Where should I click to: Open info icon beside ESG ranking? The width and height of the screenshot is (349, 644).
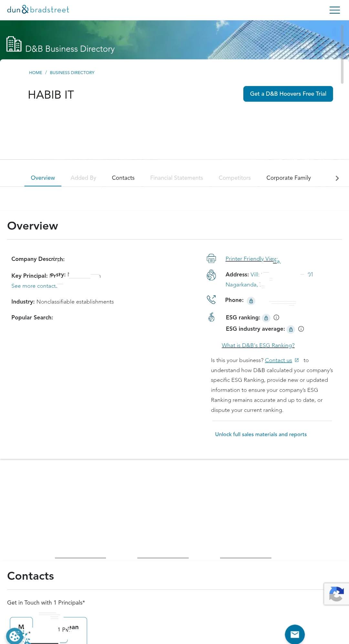[276, 317]
